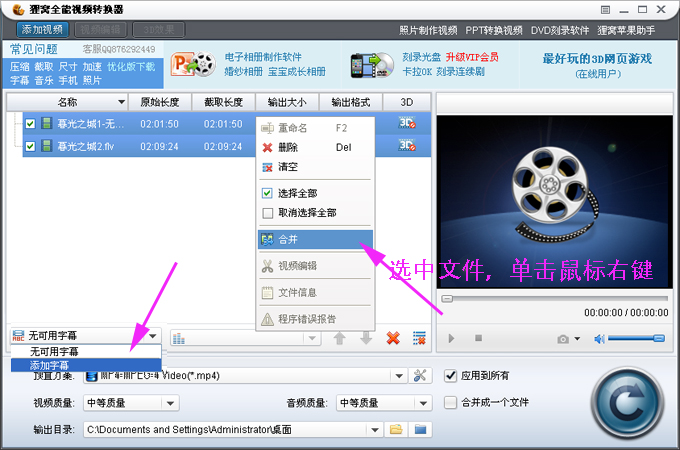Click the 添加视频 button

click(42, 29)
